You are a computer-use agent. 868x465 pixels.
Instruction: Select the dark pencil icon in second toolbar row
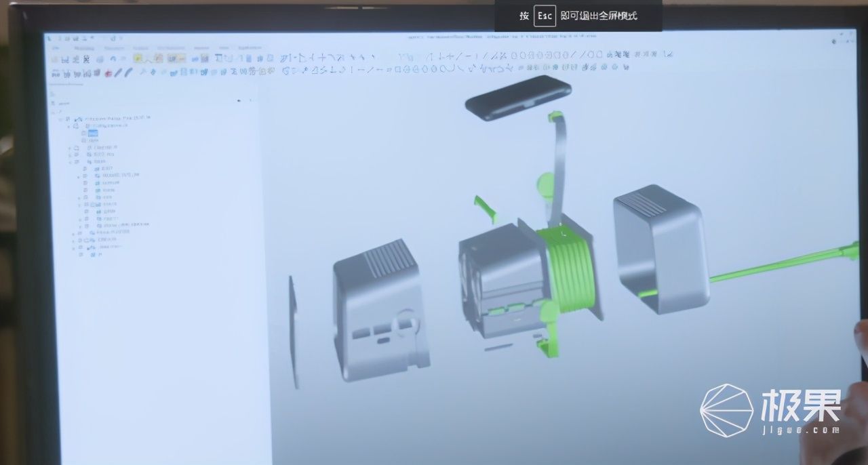(117, 73)
